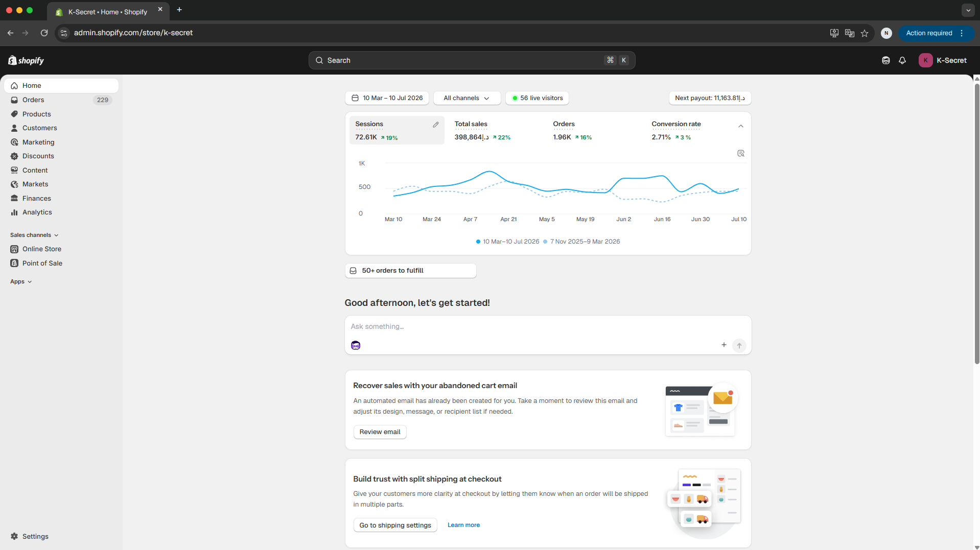The height and width of the screenshot is (550, 980).
Task: Open browser tab list chevron
Action: click(x=968, y=10)
